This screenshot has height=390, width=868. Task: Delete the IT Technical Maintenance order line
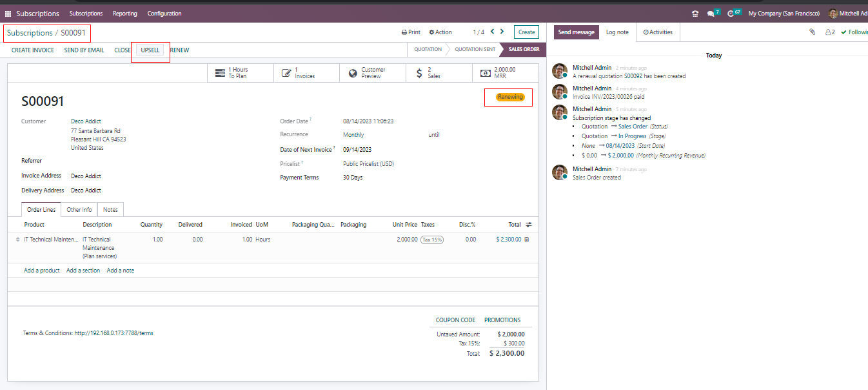[526, 240]
